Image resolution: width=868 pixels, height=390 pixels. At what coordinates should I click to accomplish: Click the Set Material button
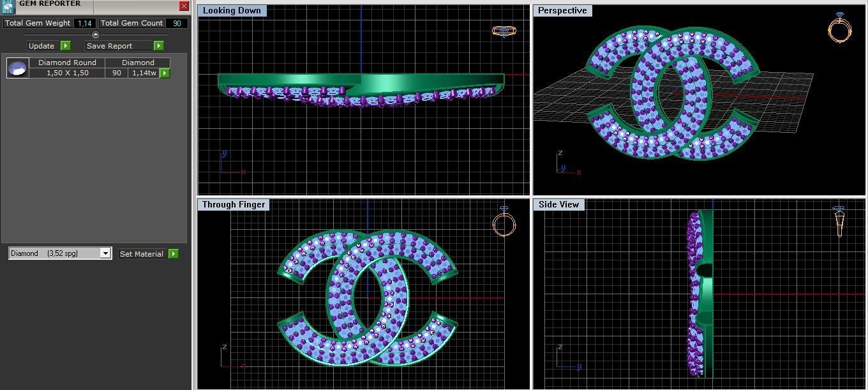point(142,254)
